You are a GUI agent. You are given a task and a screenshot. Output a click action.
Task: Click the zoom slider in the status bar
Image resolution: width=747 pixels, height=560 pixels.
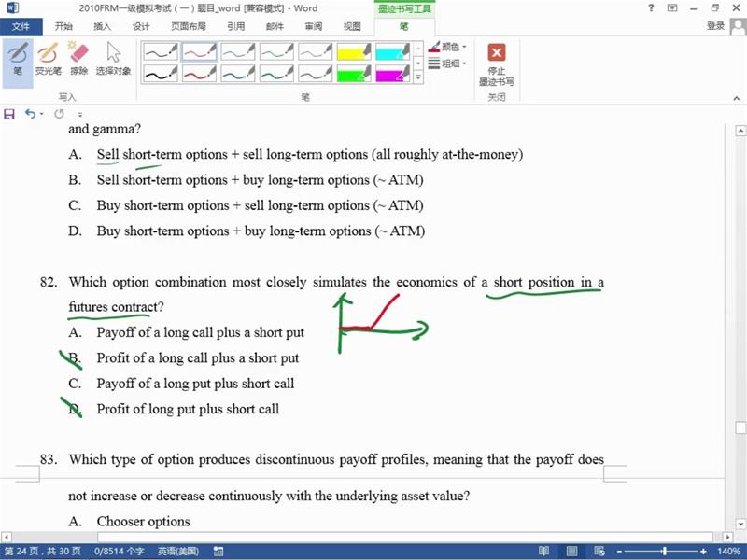pos(663,552)
